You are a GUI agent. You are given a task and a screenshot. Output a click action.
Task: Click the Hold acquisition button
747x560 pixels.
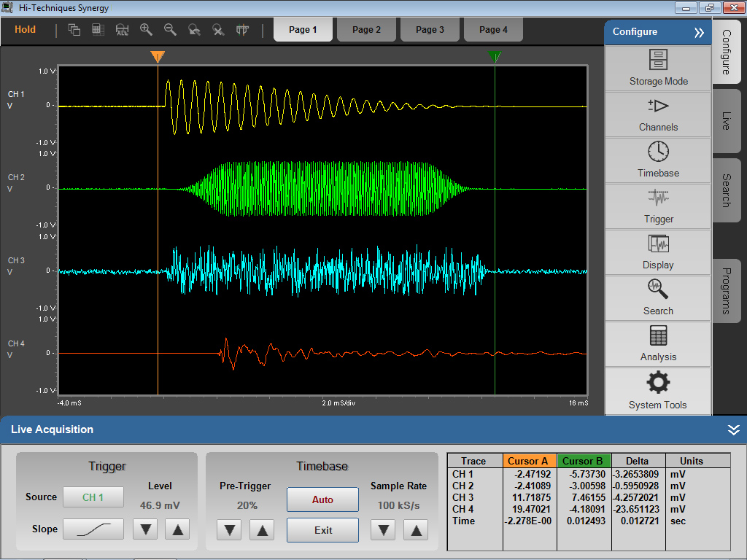[25, 29]
